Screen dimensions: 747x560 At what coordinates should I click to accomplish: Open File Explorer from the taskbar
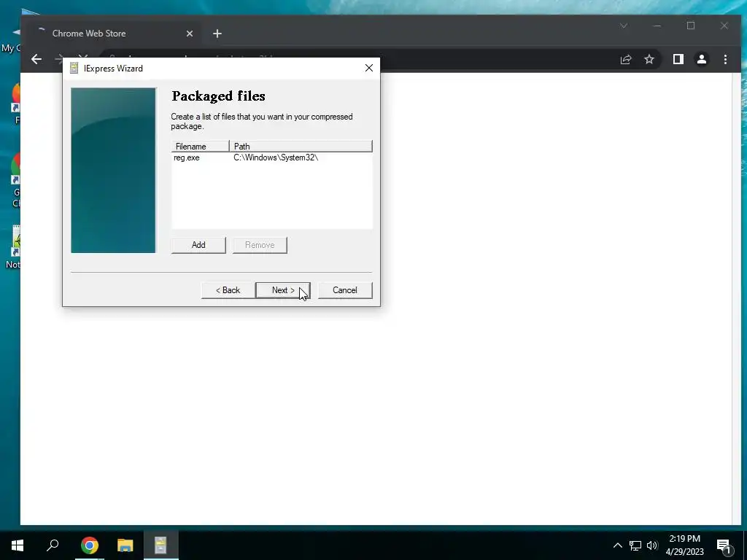pos(125,545)
